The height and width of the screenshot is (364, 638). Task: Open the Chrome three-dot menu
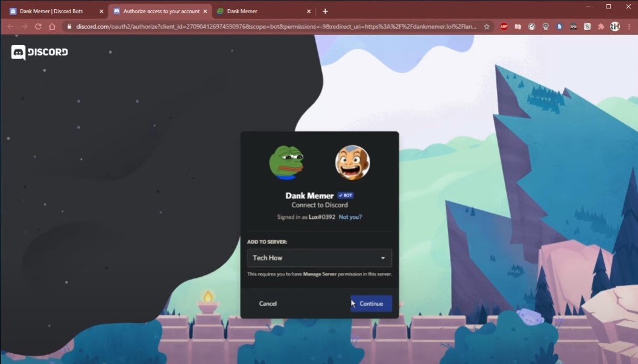tap(629, 27)
